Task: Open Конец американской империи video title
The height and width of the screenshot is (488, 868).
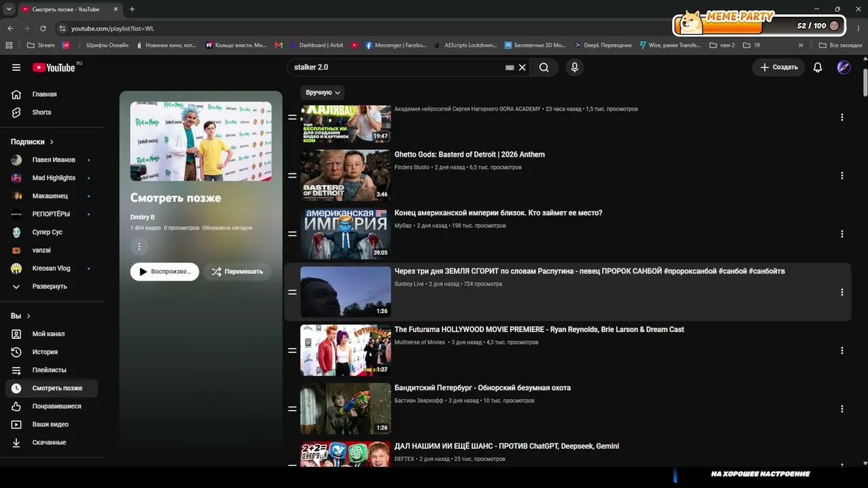Action: 498,213
